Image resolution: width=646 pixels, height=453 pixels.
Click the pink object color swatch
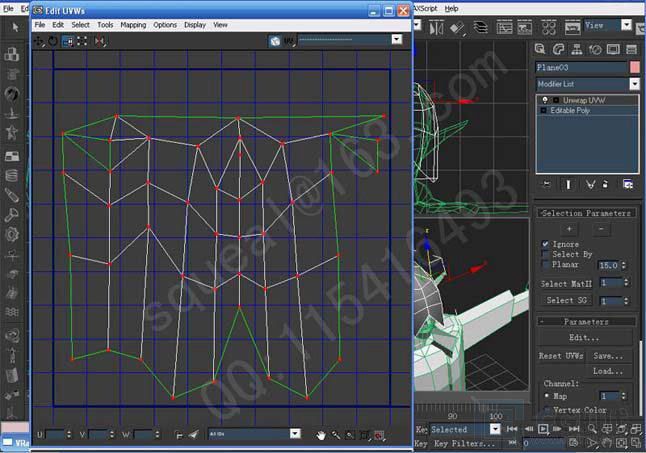click(635, 67)
